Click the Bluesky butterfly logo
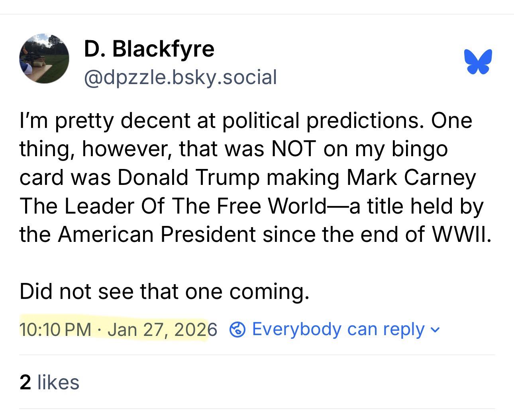The image size is (514, 420). pyautogui.click(x=478, y=62)
